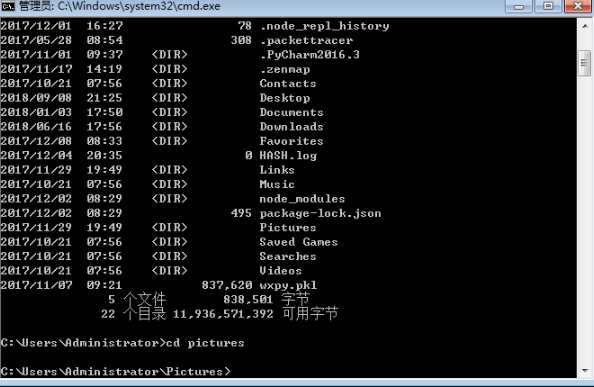The height and width of the screenshot is (387, 594).
Task: Click the 838,501 total bytes value
Action: click(x=248, y=300)
